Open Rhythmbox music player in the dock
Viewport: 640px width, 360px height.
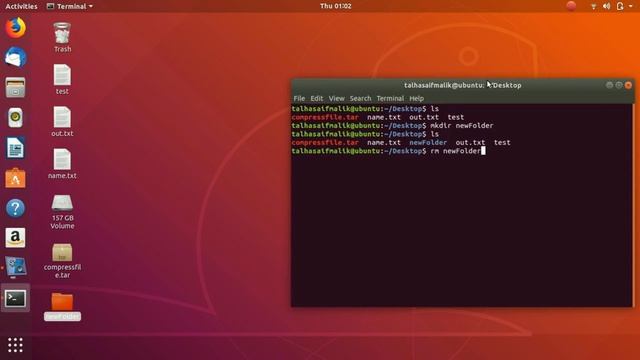click(x=16, y=118)
